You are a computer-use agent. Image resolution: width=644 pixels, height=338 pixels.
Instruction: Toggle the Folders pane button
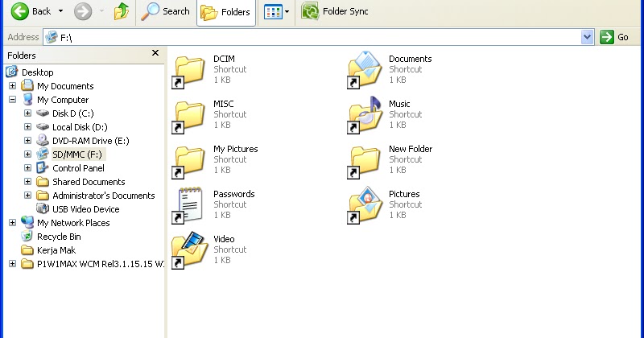(x=226, y=12)
